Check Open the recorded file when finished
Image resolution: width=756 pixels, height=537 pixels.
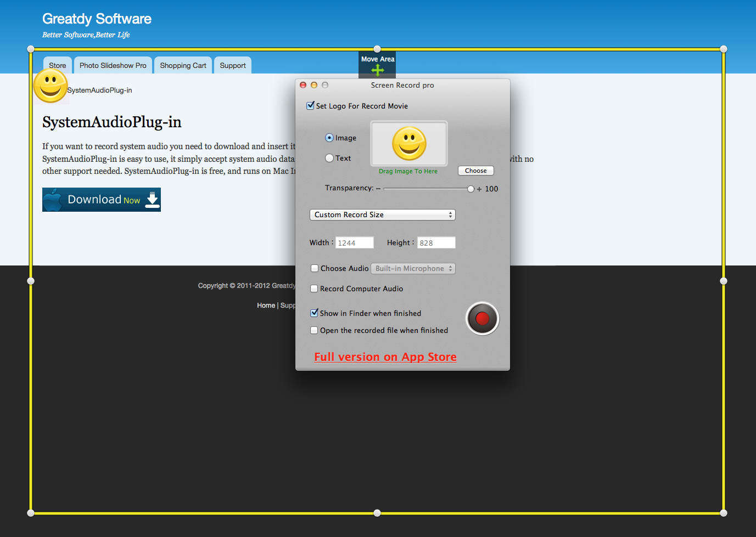point(314,330)
